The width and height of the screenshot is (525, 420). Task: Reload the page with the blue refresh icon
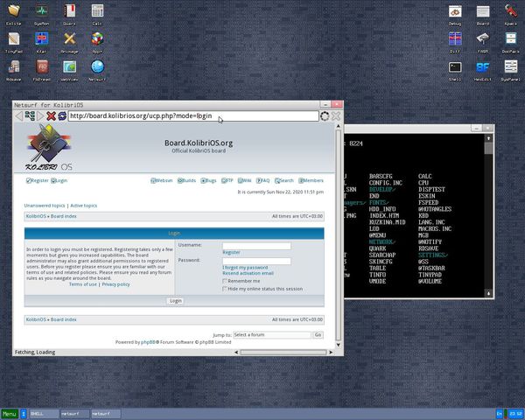click(62, 115)
